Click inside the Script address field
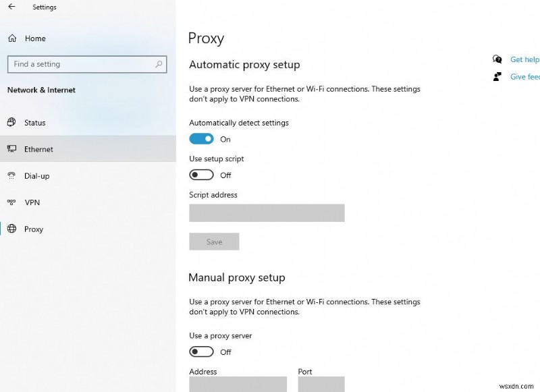 pos(267,213)
